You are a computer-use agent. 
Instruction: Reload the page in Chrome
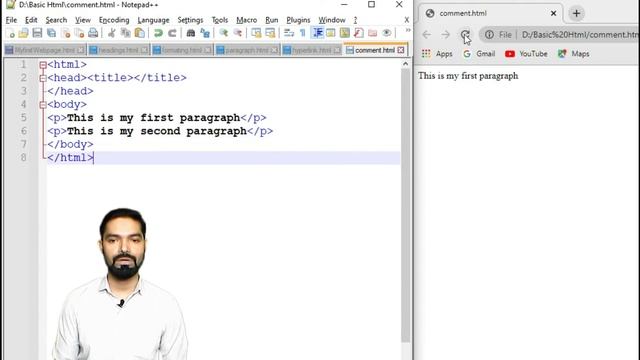[465, 35]
